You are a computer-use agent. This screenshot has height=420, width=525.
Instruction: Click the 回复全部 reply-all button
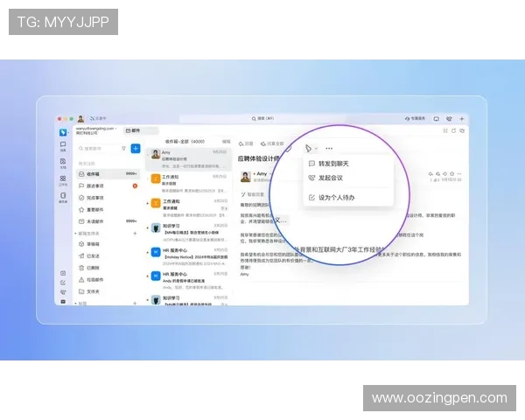[272, 143]
